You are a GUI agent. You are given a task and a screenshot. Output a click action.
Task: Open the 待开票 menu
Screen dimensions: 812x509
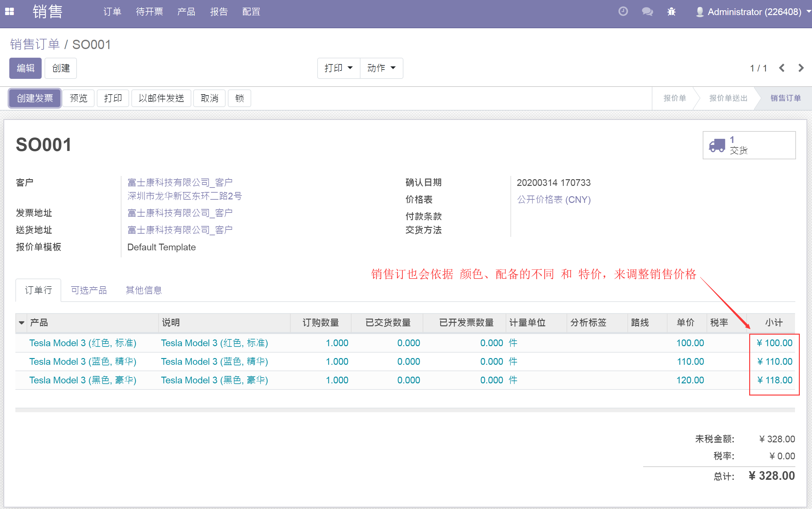click(x=149, y=12)
